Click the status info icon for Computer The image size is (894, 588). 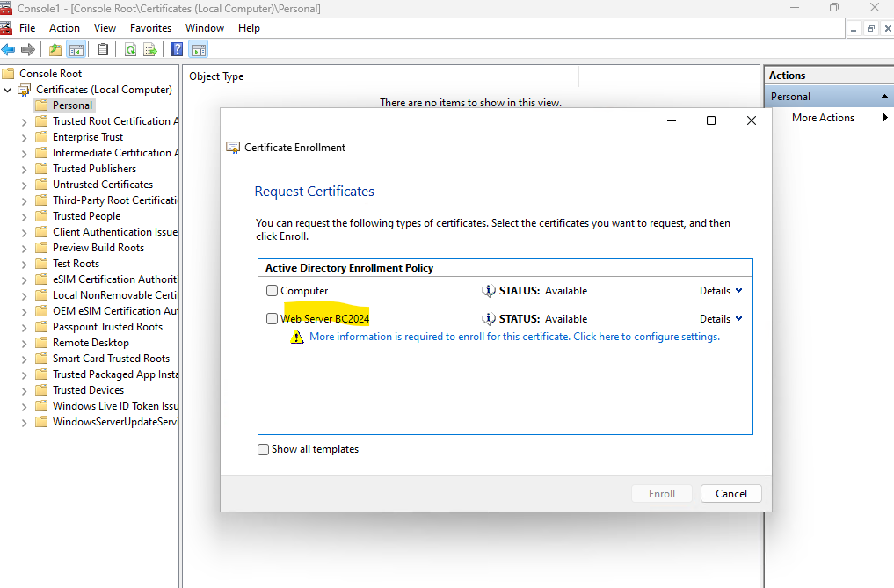488,291
